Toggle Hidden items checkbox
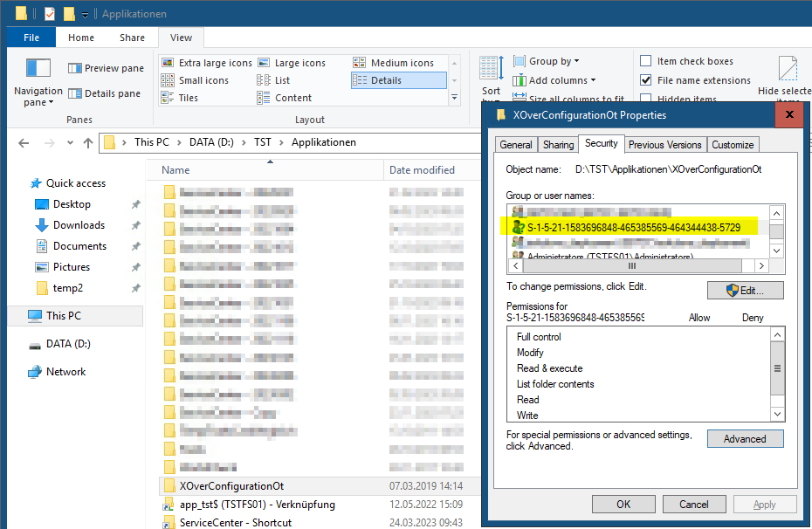 click(646, 98)
